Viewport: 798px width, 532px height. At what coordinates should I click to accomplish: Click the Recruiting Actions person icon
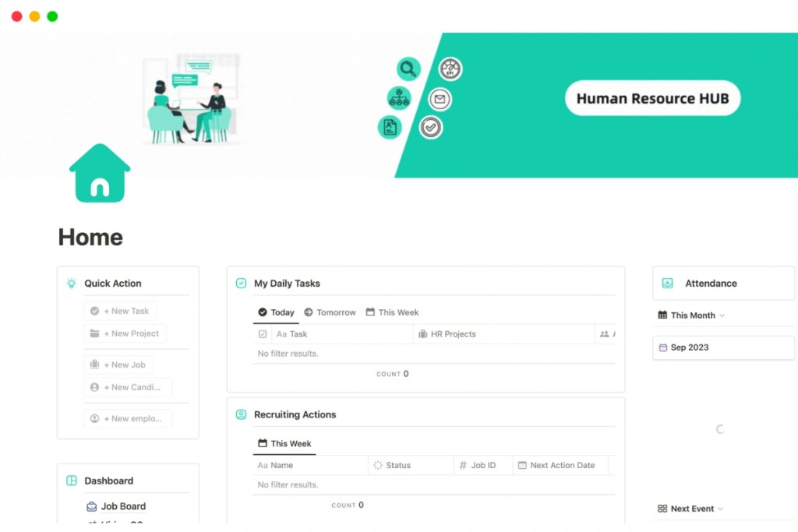(x=242, y=414)
